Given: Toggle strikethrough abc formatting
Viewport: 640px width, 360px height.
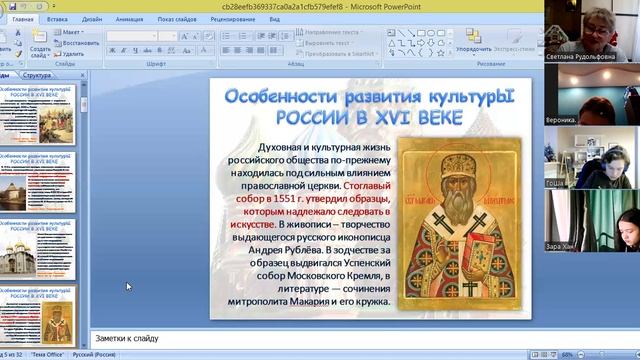Looking at the screenshot, I should [147, 51].
